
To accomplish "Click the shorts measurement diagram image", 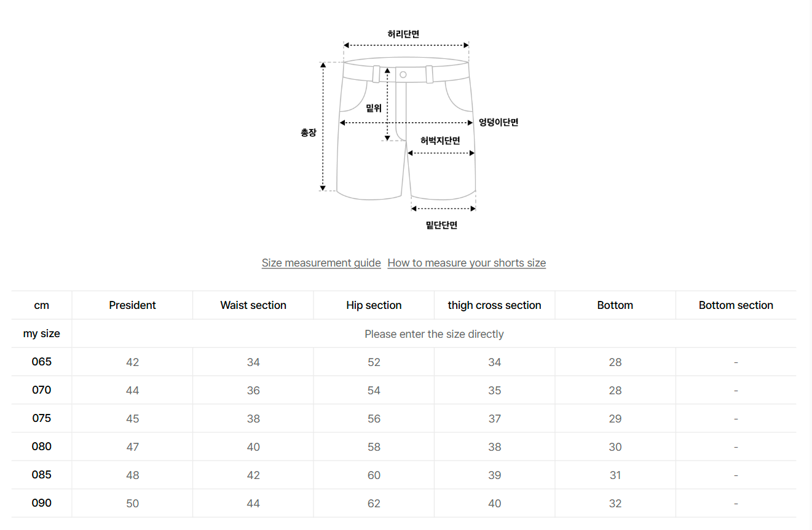I will 406,129.
